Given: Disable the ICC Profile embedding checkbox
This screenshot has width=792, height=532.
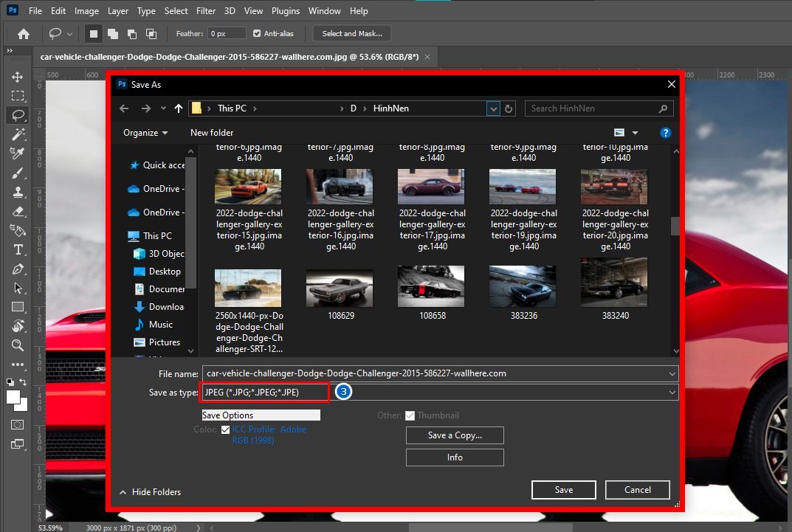Looking at the screenshot, I should click(x=225, y=429).
